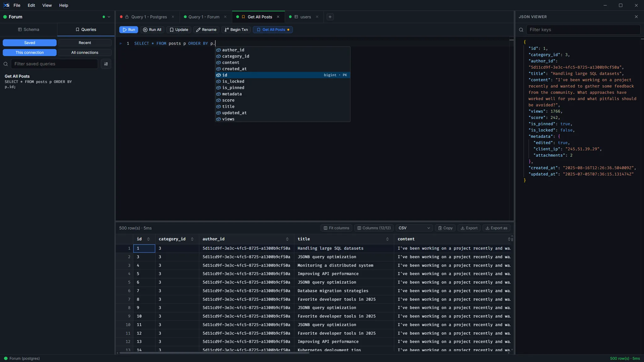Choose score from autocomplete list
This screenshot has height=362, width=644.
pos(282,100)
